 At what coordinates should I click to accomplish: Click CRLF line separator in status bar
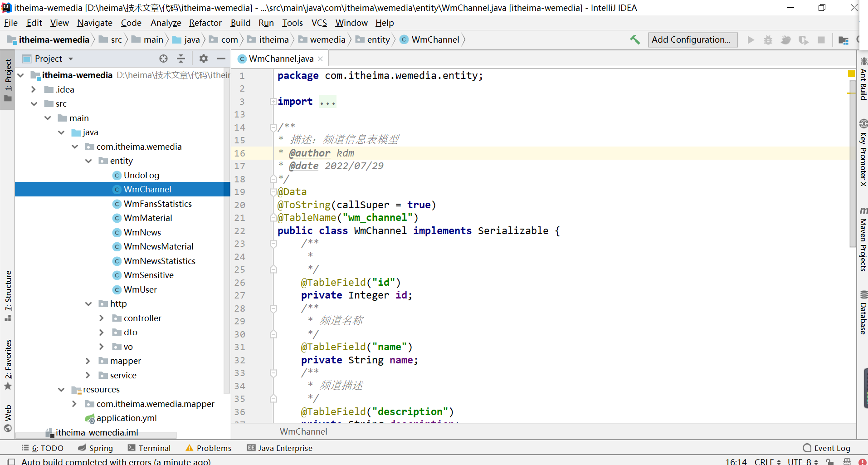767,461
